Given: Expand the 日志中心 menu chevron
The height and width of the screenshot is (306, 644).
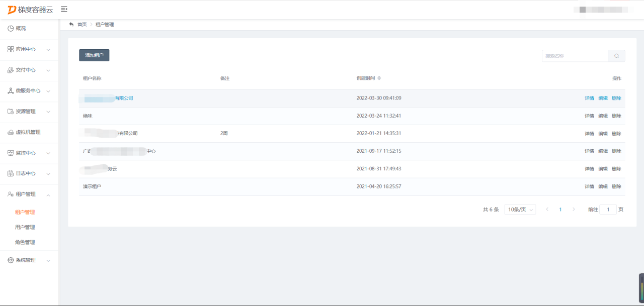Looking at the screenshot, I should pos(48,174).
